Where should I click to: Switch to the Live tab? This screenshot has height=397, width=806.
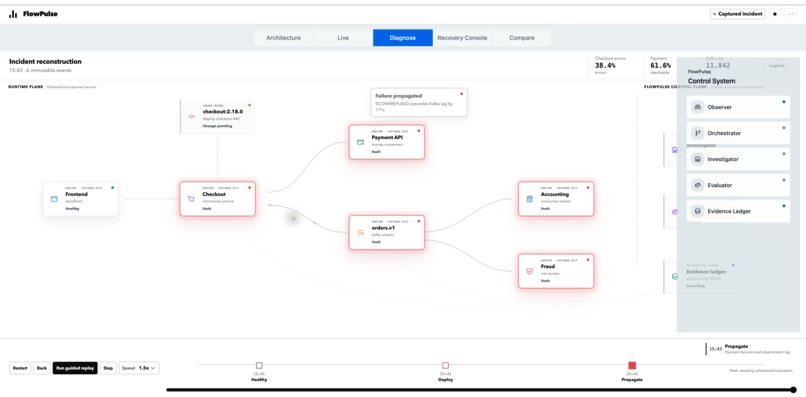[x=343, y=38]
